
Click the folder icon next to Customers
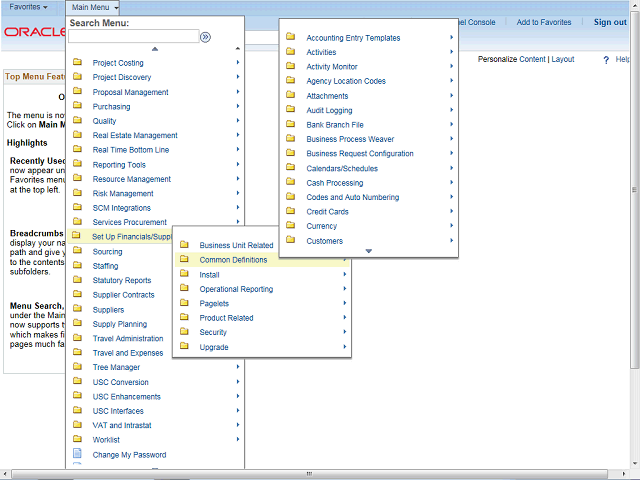pos(291,240)
